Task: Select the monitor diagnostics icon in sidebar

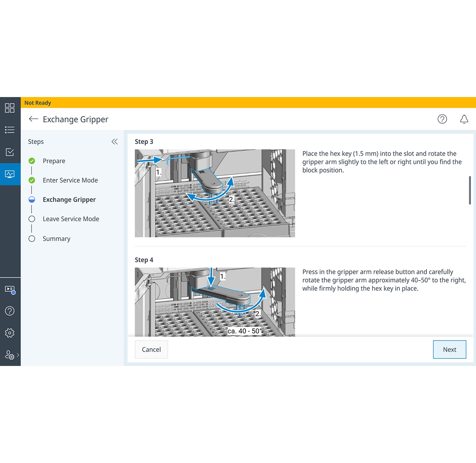Action: [10, 174]
